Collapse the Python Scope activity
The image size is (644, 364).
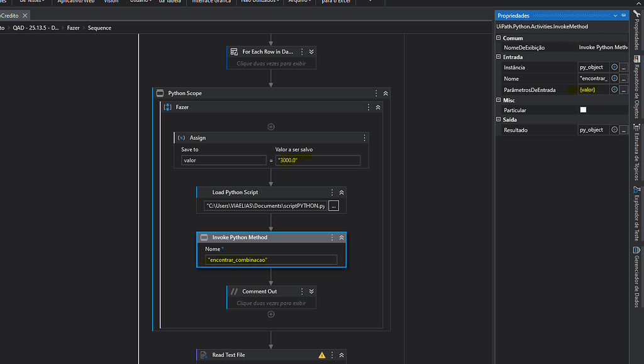(386, 93)
